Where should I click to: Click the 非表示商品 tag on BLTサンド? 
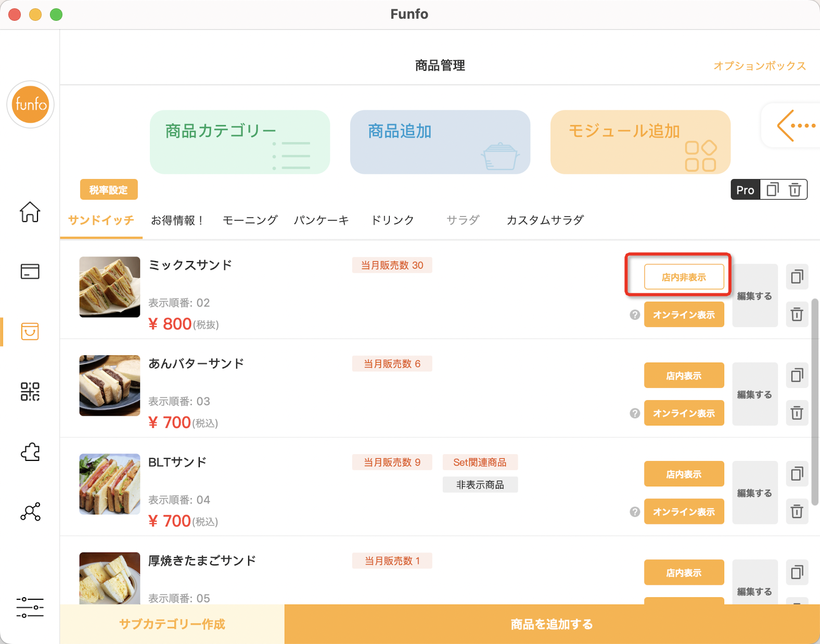(480, 485)
